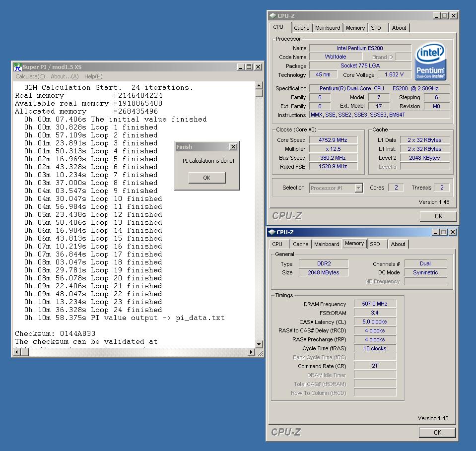Maximize the Super PI window
The height and width of the screenshot is (451, 476).
point(249,67)
